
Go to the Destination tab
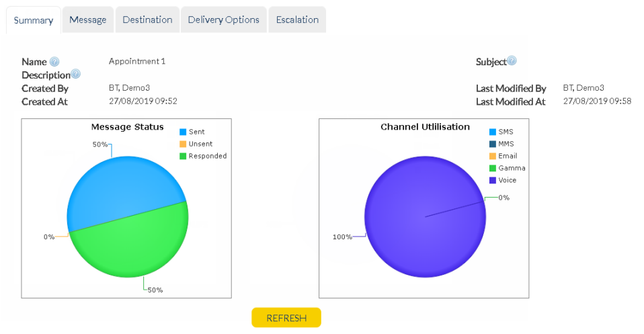[147, 19]
